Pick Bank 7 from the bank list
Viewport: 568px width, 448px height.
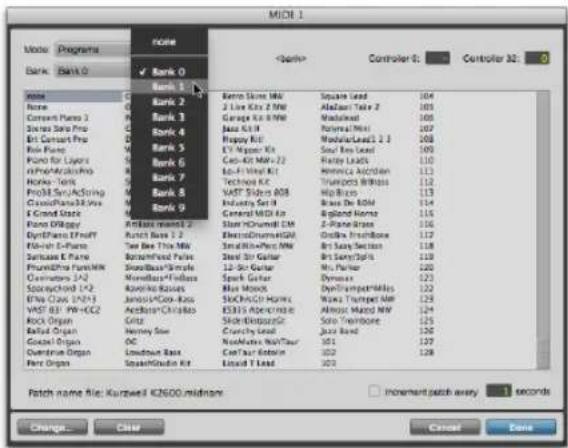click(x=169, y=177)
